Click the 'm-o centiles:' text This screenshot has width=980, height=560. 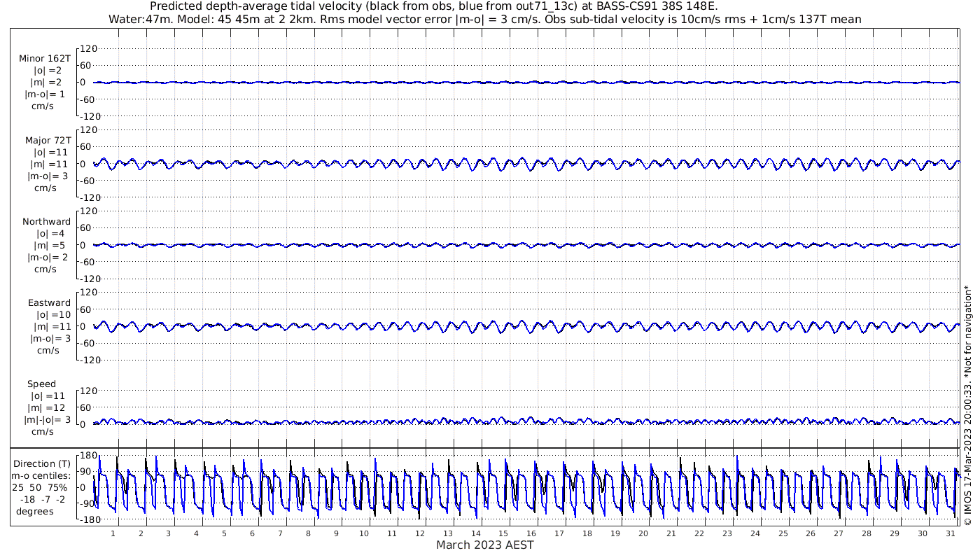coord(42,475)
